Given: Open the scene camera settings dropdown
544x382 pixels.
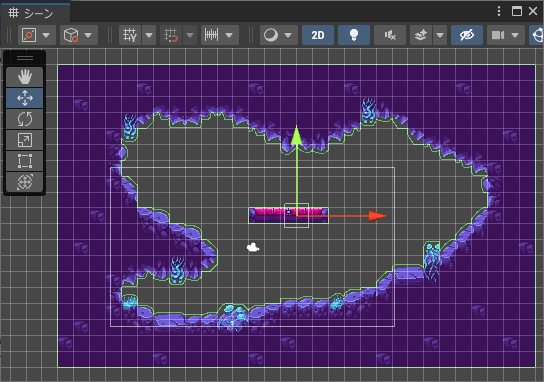Looking at the screenshot, I should [x=515, y=35].
